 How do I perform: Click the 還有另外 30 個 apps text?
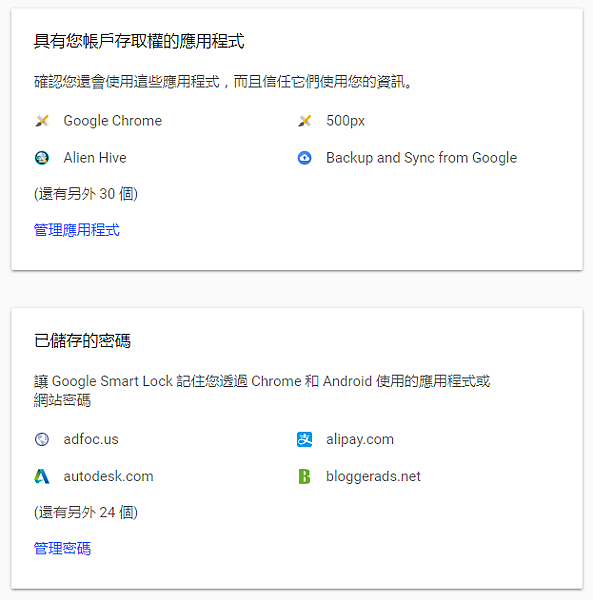(x=86, y=194)
